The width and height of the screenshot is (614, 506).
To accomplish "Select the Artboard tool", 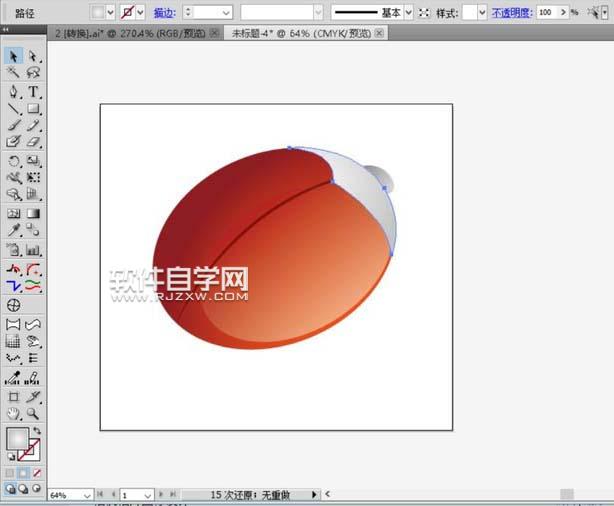I will click(13, 397).
